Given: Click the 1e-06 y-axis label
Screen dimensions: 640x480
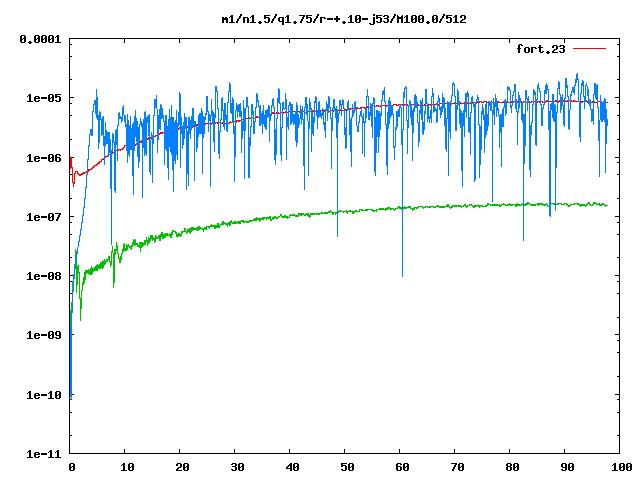Looking at the screenshot, I should coord(43,158).
